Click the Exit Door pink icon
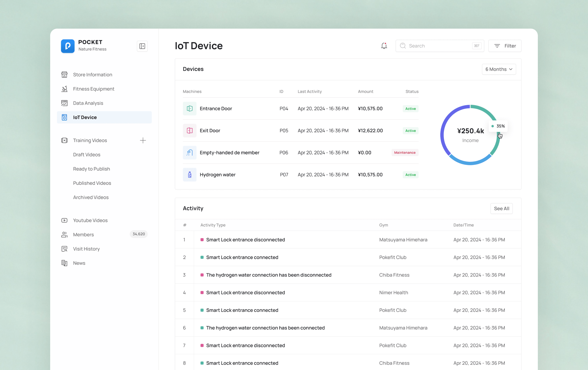588x370 pixels. [189, 131]
